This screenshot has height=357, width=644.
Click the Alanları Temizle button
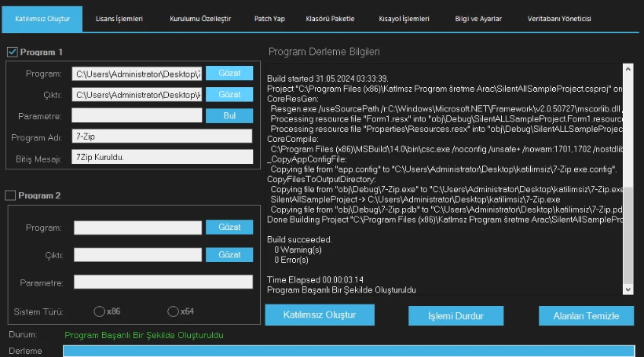[586, 315]
